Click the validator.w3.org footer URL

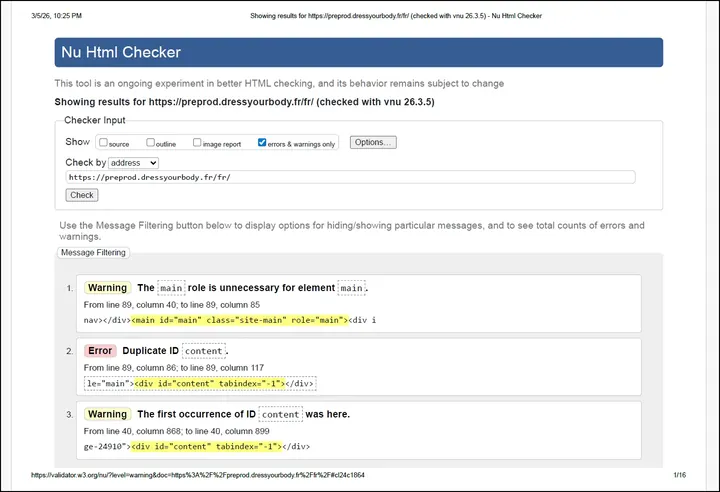tap(198, 475)
